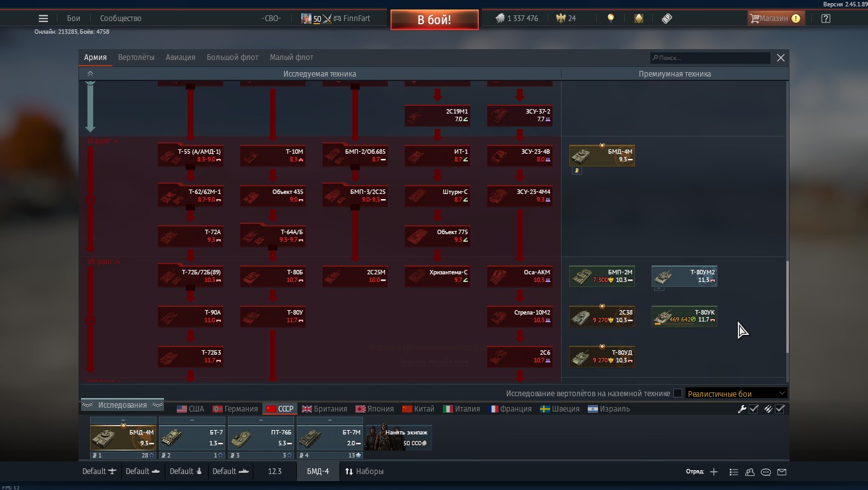Collapse Исследования research panel
This screenshot has height=490, width=868.
point(122,405)
